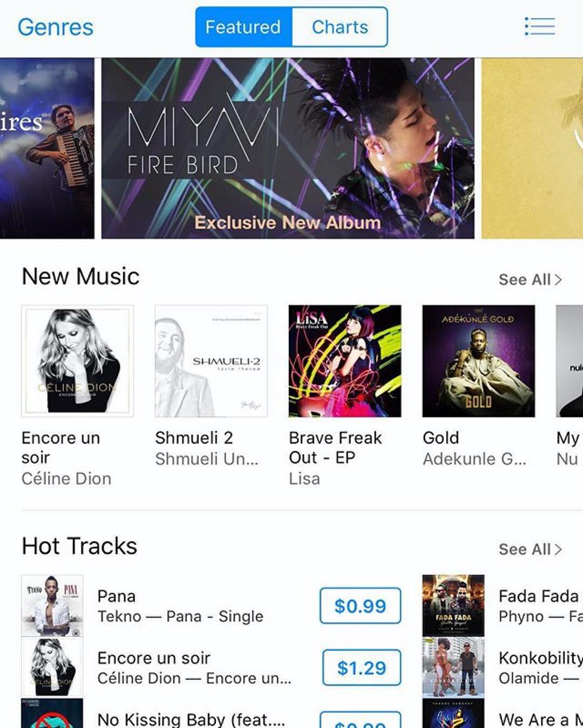The width and height of the screenshot is (583, 728).
Task: Open No Kissing Baby track title
Action: coord(191,719)
